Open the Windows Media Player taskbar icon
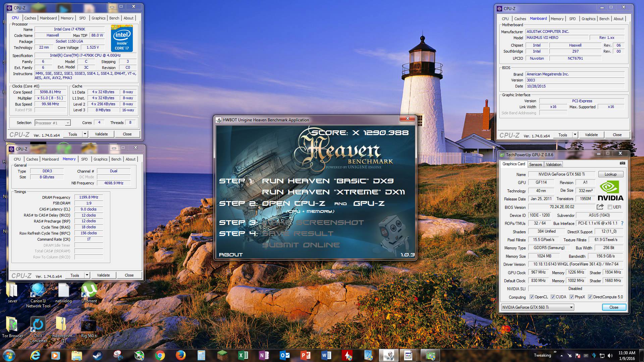This screenshot has width=644, height=362. (x=56, y=355)
